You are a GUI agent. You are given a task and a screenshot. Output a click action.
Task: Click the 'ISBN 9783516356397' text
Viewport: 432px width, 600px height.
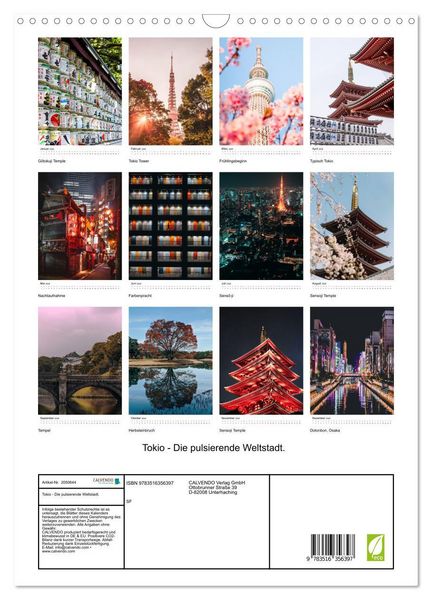pyautogui.click(x=150, y=483)
